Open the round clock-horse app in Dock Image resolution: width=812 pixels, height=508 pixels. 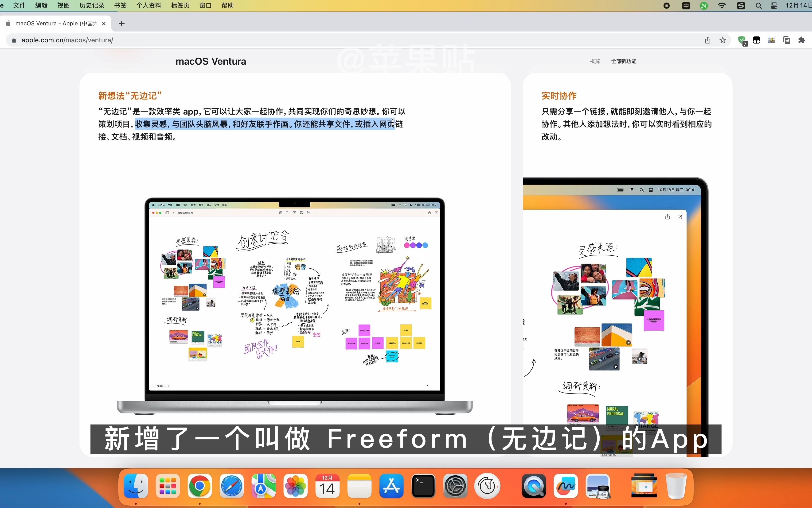[487, 486]
